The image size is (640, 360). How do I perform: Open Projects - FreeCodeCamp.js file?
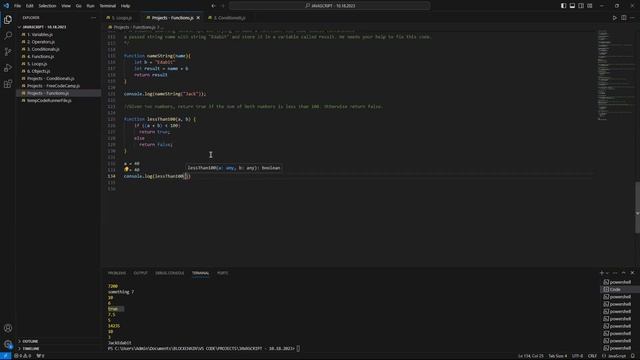coord(58,86)
